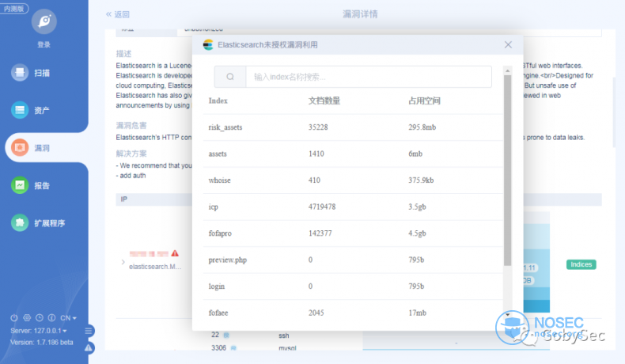Open the Server 127.0.0.1 dropdown
This screenshot has width=625, height=364.
point(39,331)
